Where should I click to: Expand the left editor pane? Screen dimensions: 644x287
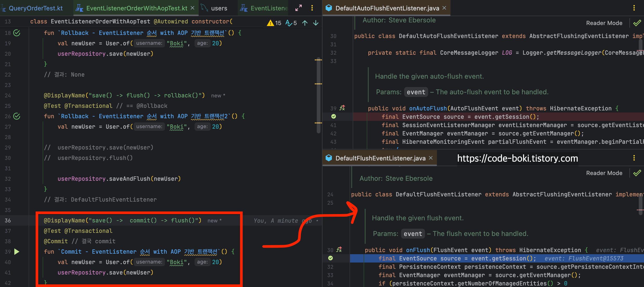point(298,8)
